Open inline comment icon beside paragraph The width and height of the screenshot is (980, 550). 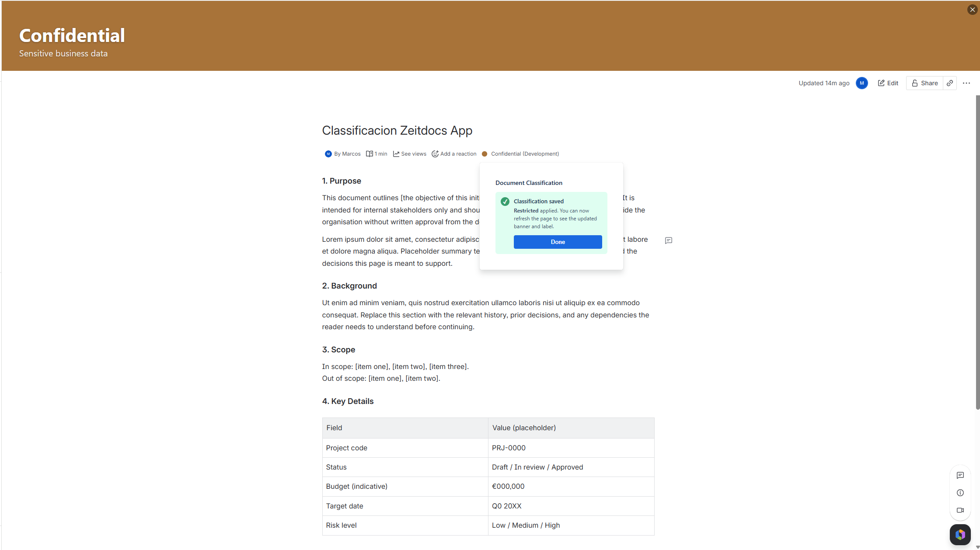668,240
